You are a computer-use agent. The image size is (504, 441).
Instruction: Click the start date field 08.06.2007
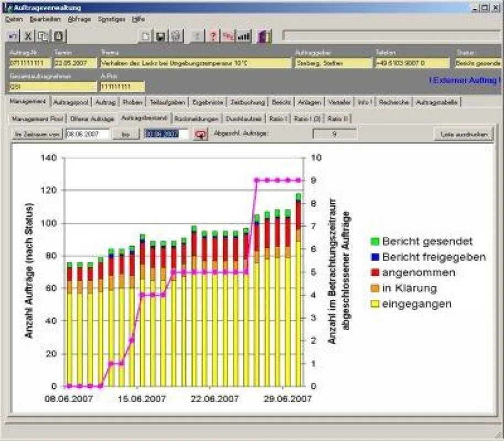point(88,135)
